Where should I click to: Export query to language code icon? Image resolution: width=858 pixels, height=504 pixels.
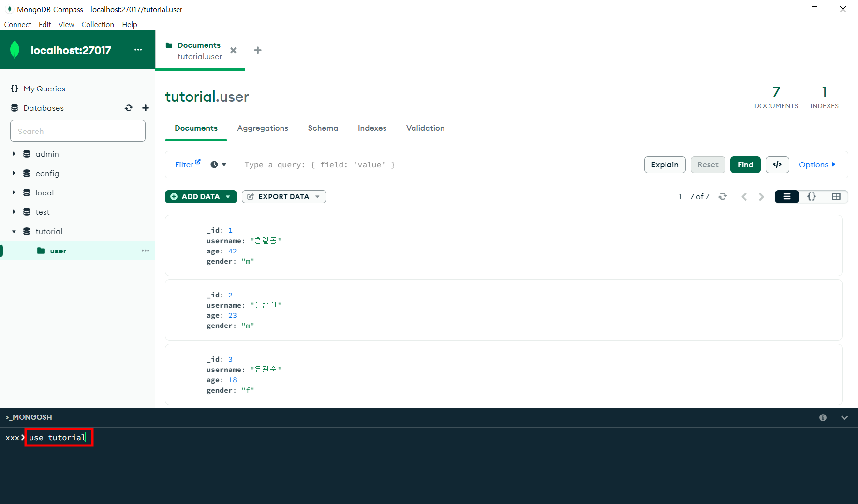click(x=777, y=164)
